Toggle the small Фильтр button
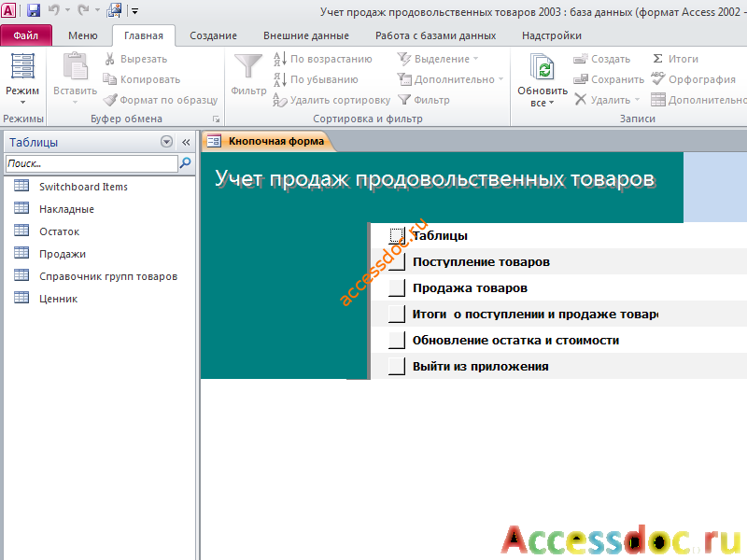747x560 pixels. click(424, 100)
